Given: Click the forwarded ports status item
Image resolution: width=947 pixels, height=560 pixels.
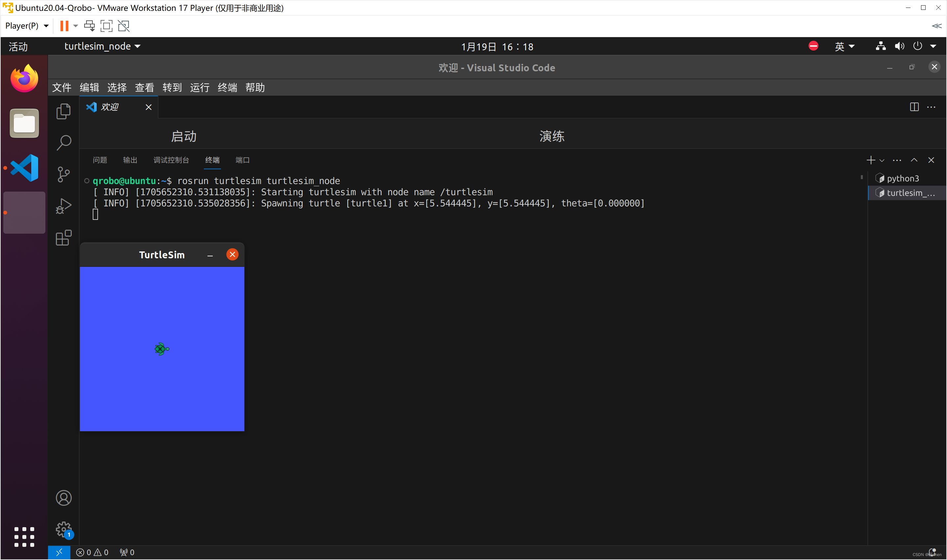Looking at the screenshot, I should click(x=127, y=552).
